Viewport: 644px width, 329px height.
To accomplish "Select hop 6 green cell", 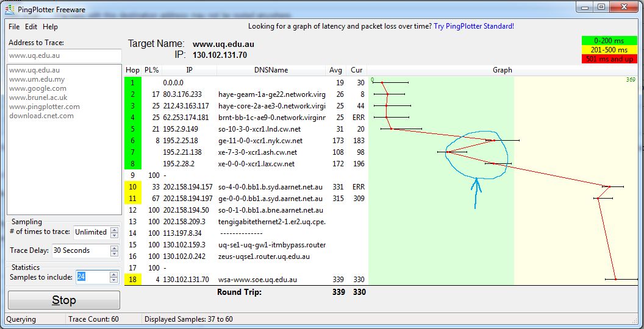I will [x=133, y=141].
